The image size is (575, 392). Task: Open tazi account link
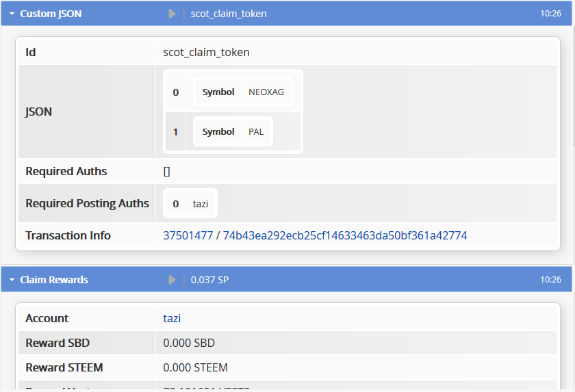point(172,318)
